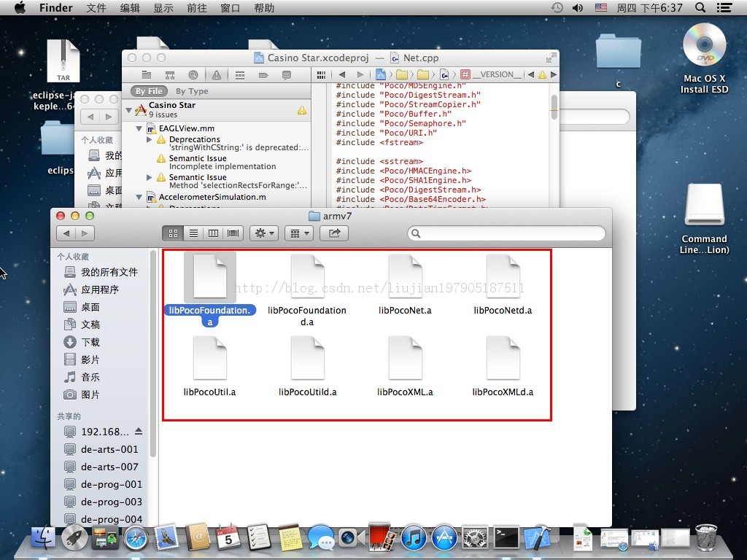This screenshot has width=747, height=560.
Task: Click the project icon in Xcode jump bar
Action: tap(380, 75)
